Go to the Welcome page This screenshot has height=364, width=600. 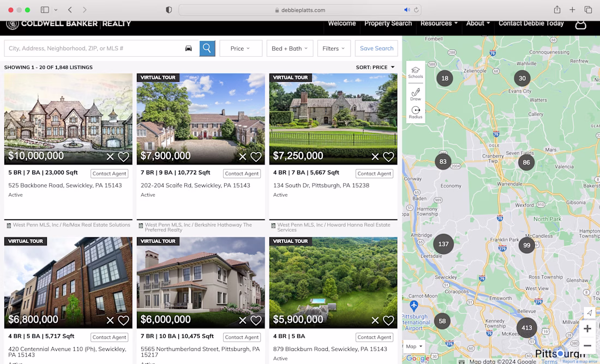(341, 23)
